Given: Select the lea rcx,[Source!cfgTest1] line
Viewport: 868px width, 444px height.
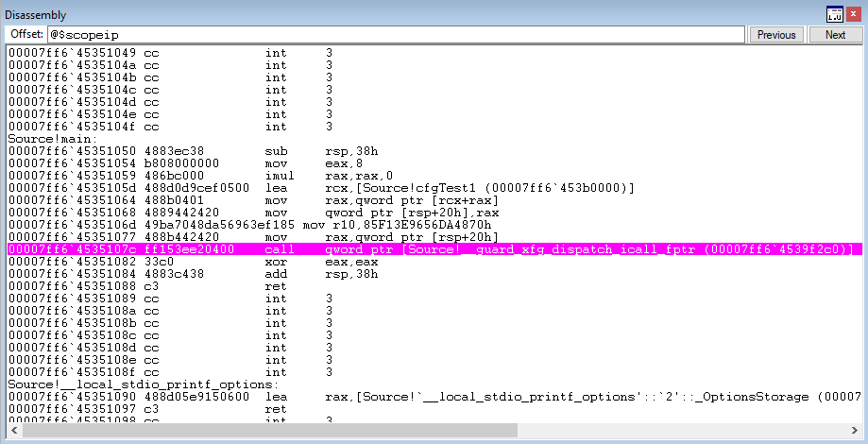Looking at the screenshot, I should point(321,188).
